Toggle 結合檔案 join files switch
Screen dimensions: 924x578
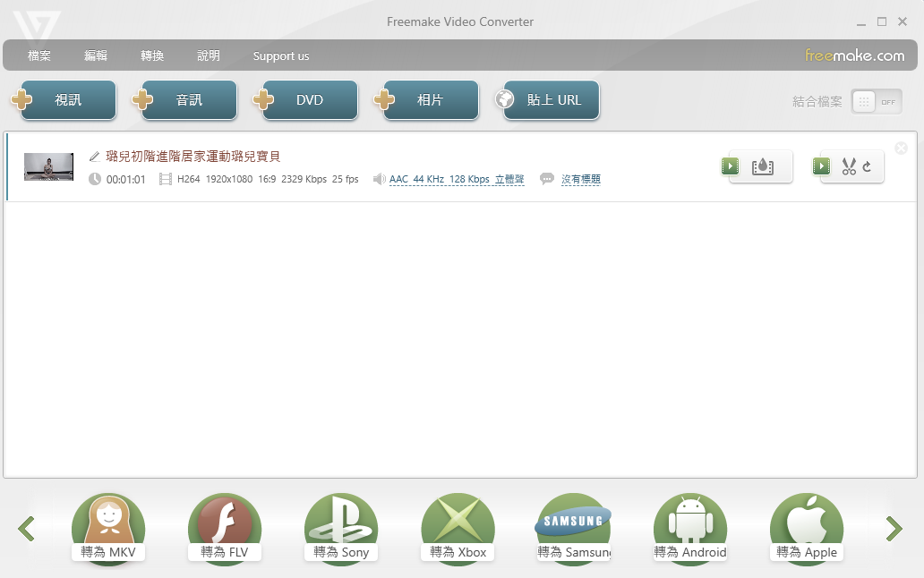[x=877, y=102]
